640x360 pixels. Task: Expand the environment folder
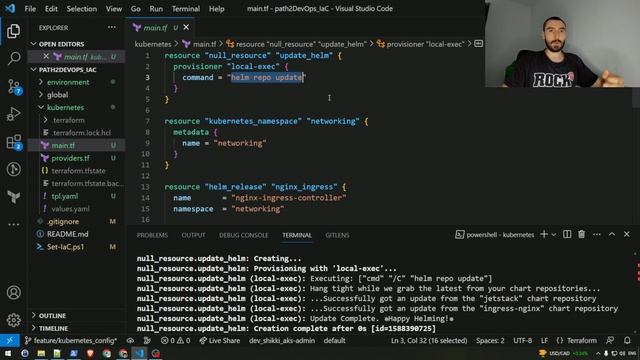click(68, 82)
